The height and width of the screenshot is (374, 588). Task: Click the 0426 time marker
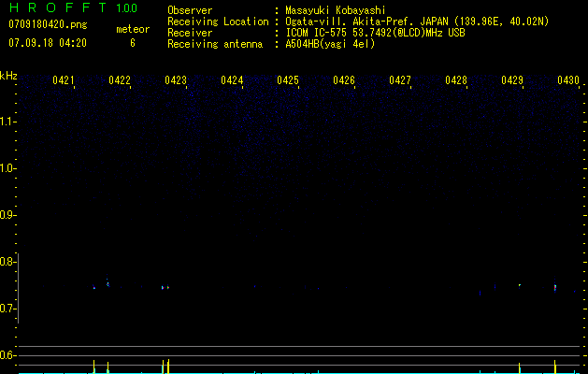[344, 80]
